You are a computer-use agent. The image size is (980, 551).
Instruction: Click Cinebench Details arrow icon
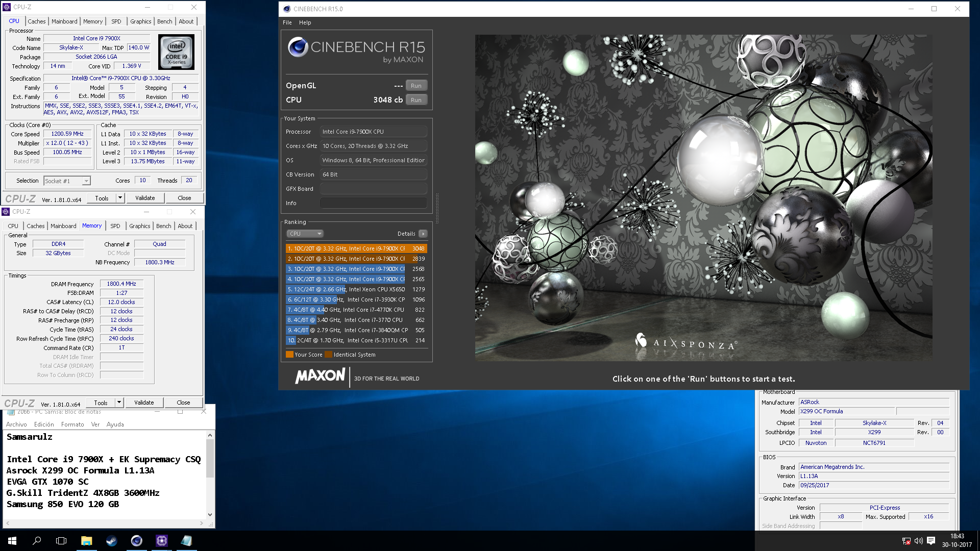(x=423, y=234)
